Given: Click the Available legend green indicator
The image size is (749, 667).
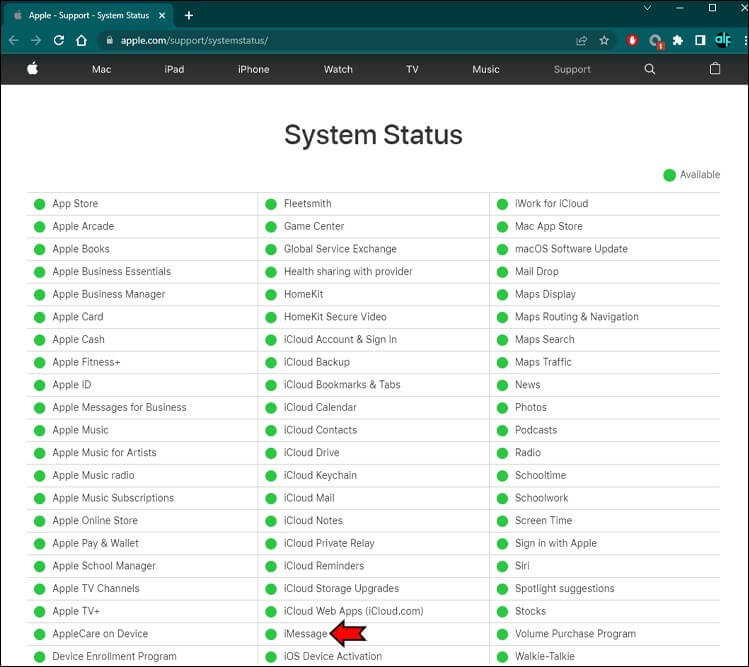Looking at the screenshot, I should [x=669, y=175].
